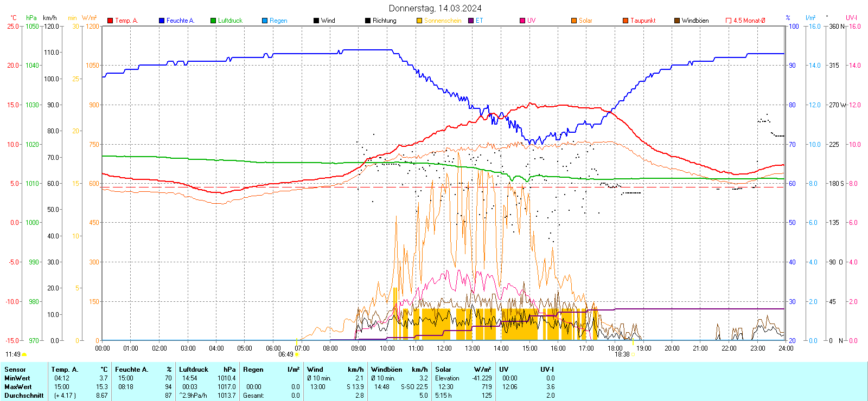Click the black Wind legend square
The height and width of the screenshot is (401, 868).
316,21
